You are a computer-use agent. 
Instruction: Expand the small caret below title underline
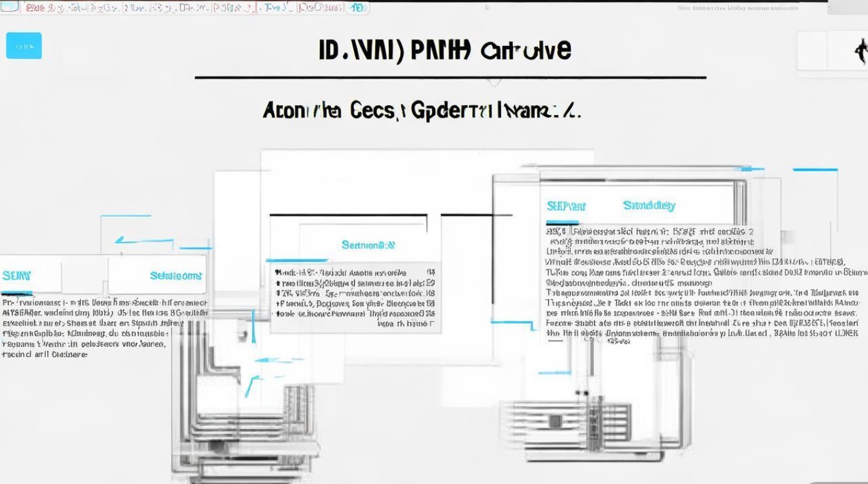(x=494, y=83)
